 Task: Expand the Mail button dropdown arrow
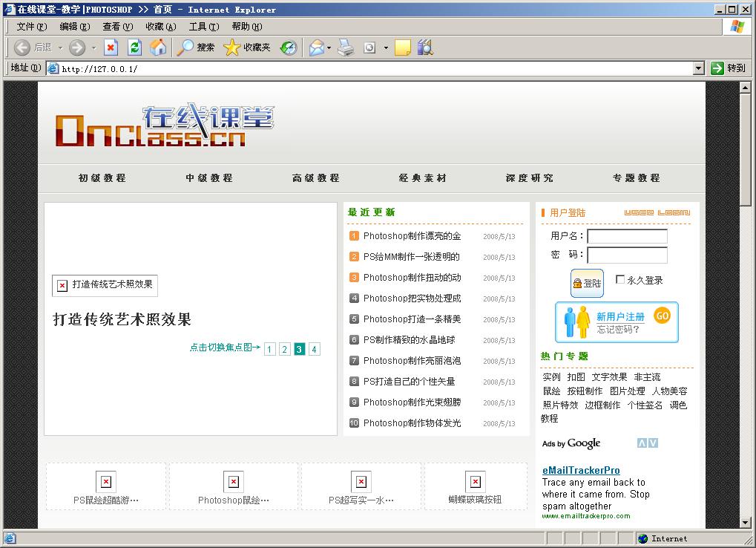[x=329, y=48]
